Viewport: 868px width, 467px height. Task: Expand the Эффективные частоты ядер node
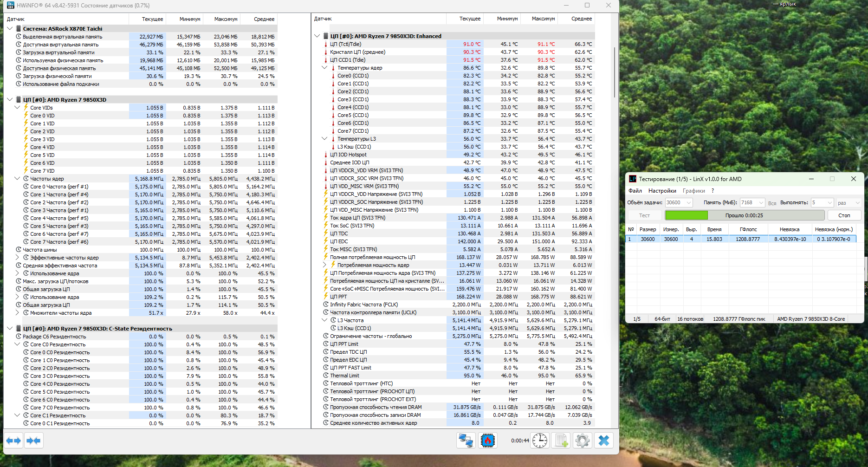17,257
